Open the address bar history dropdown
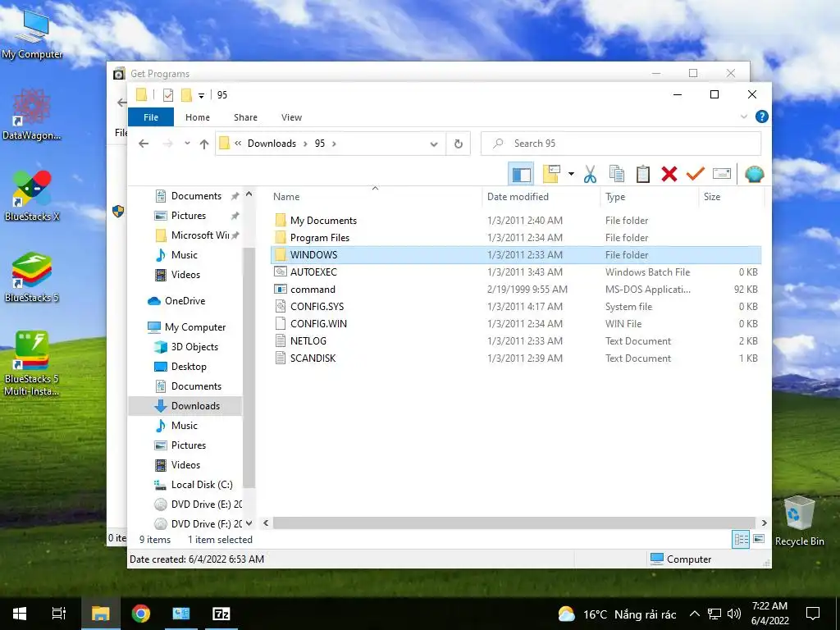The width and height of the screenshot is (840, 630). [x=434, y=144]
